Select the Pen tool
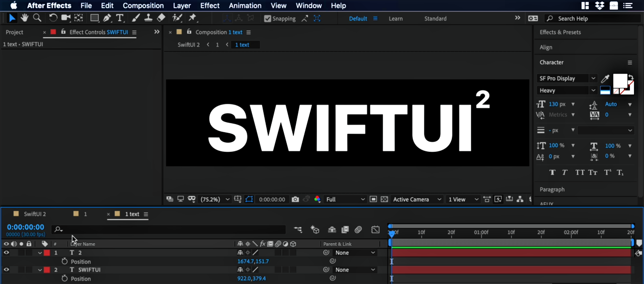644x284 pixels. pos(107,18)
